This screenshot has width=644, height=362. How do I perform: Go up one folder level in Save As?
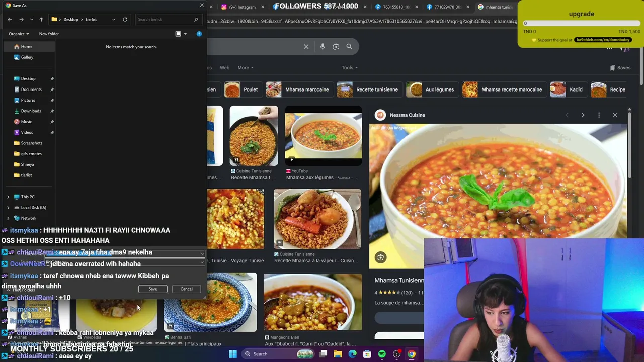tap(41, 19)
